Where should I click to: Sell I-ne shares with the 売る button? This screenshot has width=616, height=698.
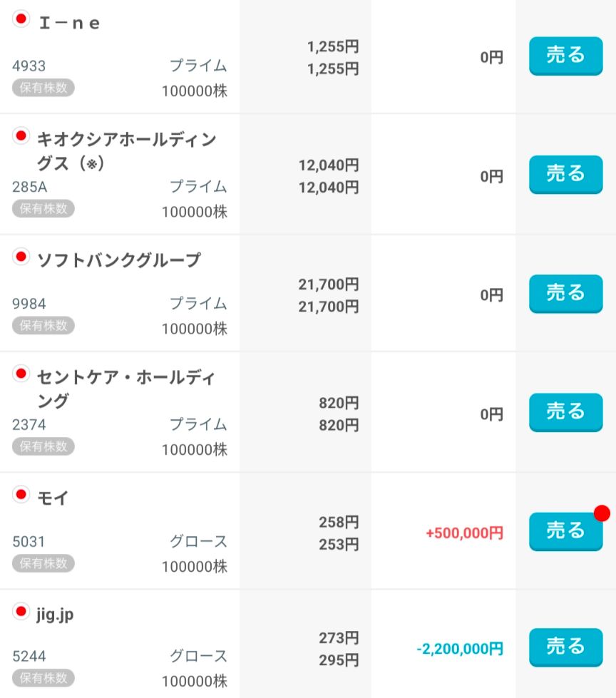565,56
